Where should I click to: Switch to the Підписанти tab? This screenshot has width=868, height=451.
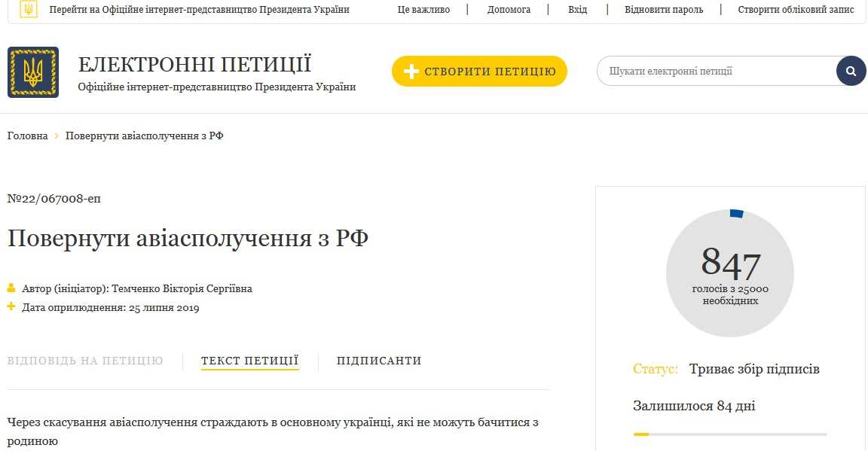[379, 361]
